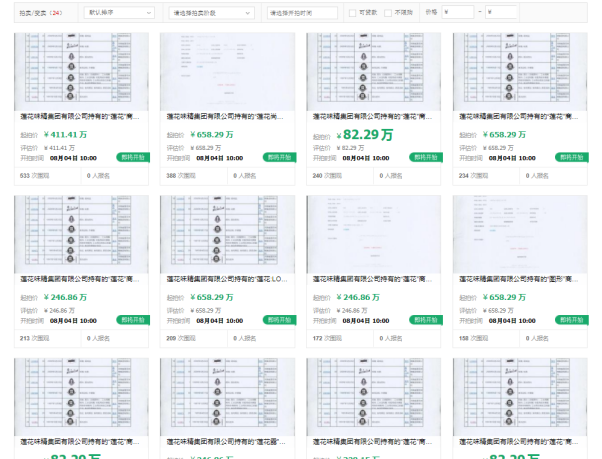Click the large ¥82.29万 starting price, 240次围观 listing
This screenshot has height=459, width=602.
365,135
